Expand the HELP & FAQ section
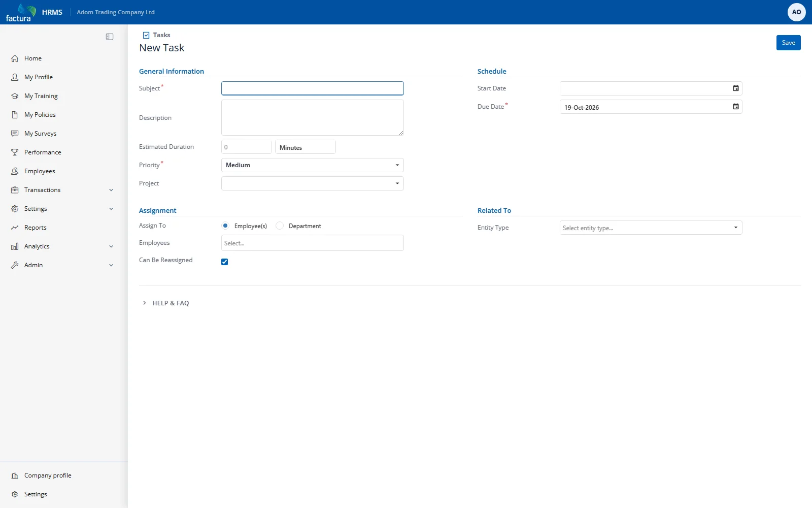The image size is (812, 508). click(x=165, y=303)
